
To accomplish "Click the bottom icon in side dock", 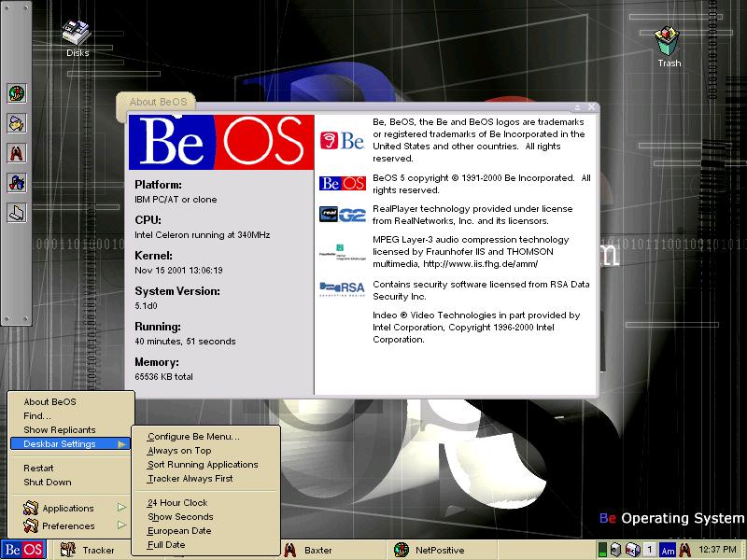I will coord(17,213).
